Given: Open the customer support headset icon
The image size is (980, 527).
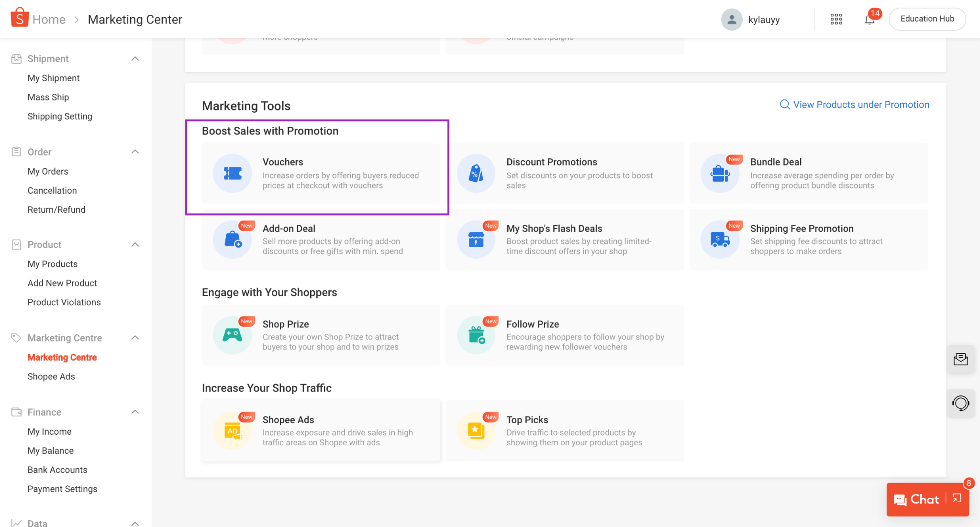Looking at the screenshot, I should coord(960,403).
